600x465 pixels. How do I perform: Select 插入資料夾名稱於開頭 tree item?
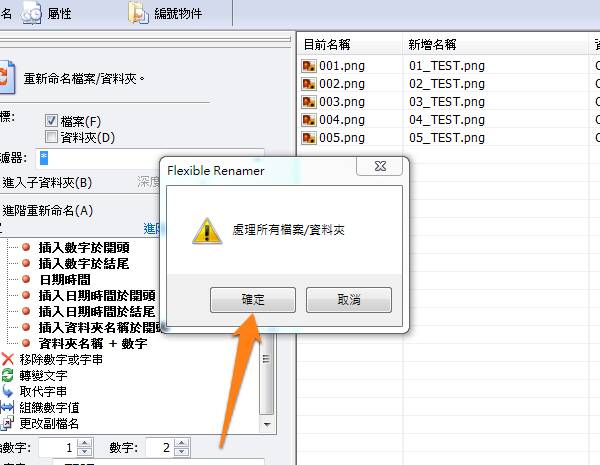tap(99, 328)
